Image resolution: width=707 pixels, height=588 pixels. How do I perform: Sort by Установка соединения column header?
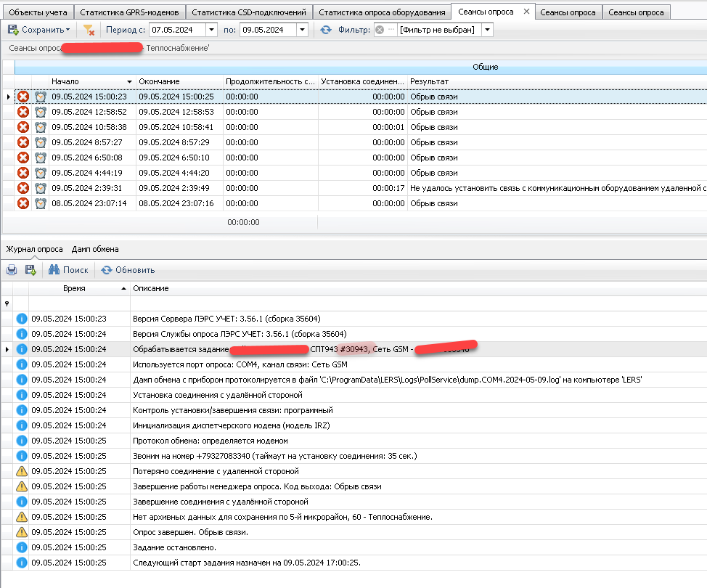[362, 81]
